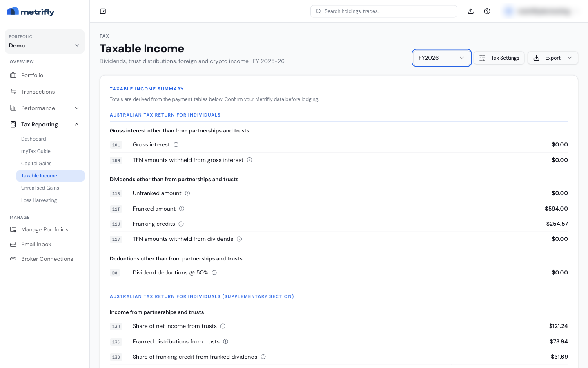
Task: Open Loss Harvesting page
Action: [x=50, y=200]
